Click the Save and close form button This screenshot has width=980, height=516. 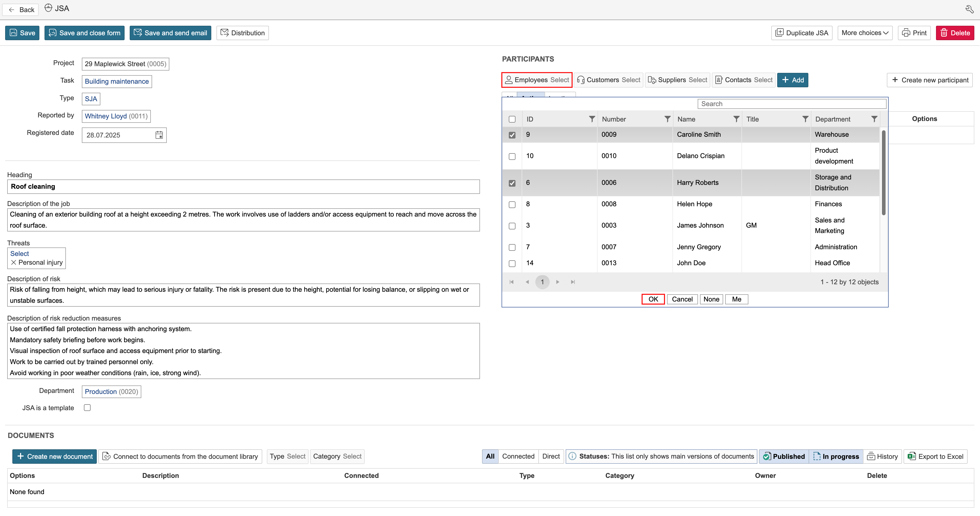(x=84, y=33)
